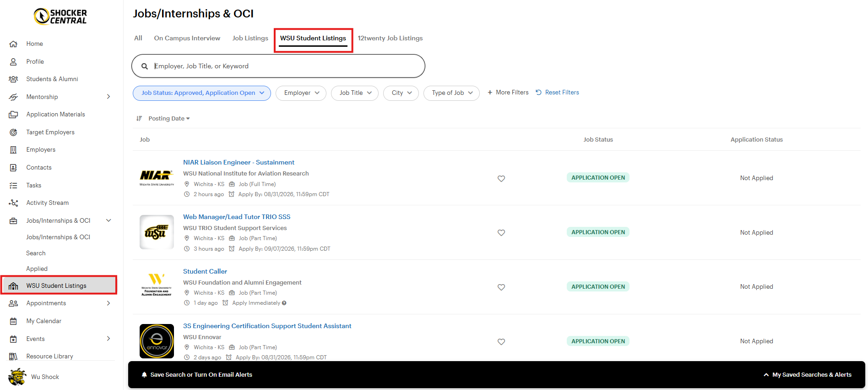The height and width of the screenshot is (390, 868).
Task: Switch to the Job Listings tab
Action: pos(250,38)
